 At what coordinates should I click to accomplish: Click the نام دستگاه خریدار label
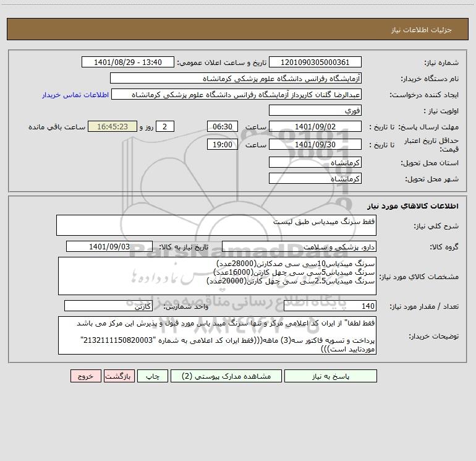[x=430, y=79]
